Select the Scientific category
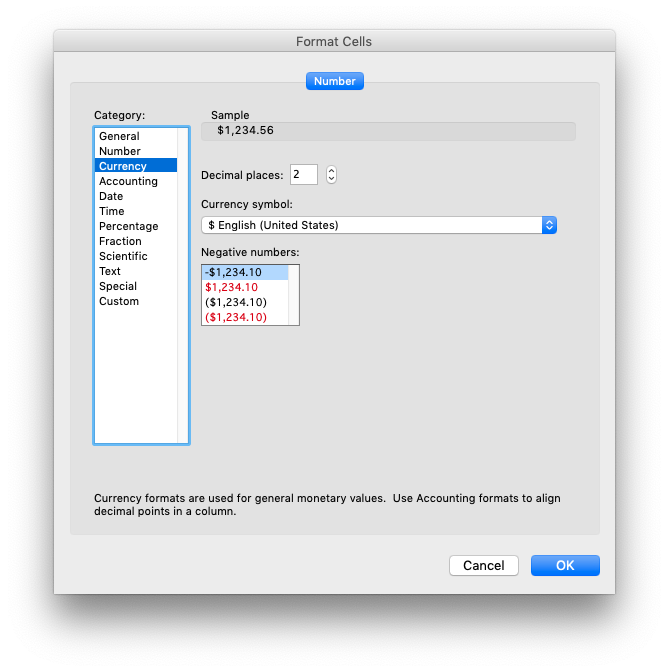Image resolution: width=669 pixels, height=672 pixels. pos(135,256)
